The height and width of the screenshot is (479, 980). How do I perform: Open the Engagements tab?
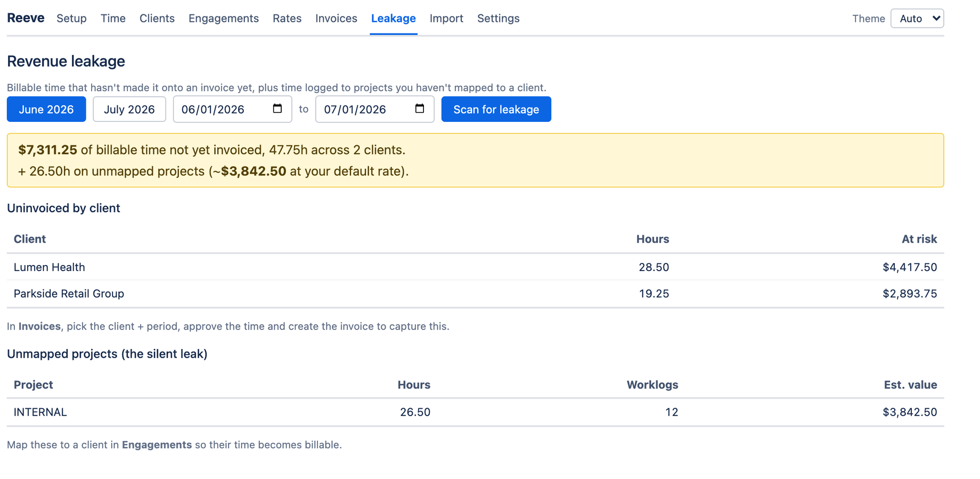click(224, 19)
